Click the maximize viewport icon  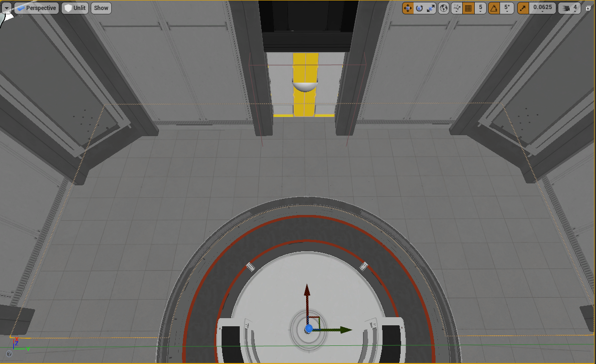click(588, 8)
